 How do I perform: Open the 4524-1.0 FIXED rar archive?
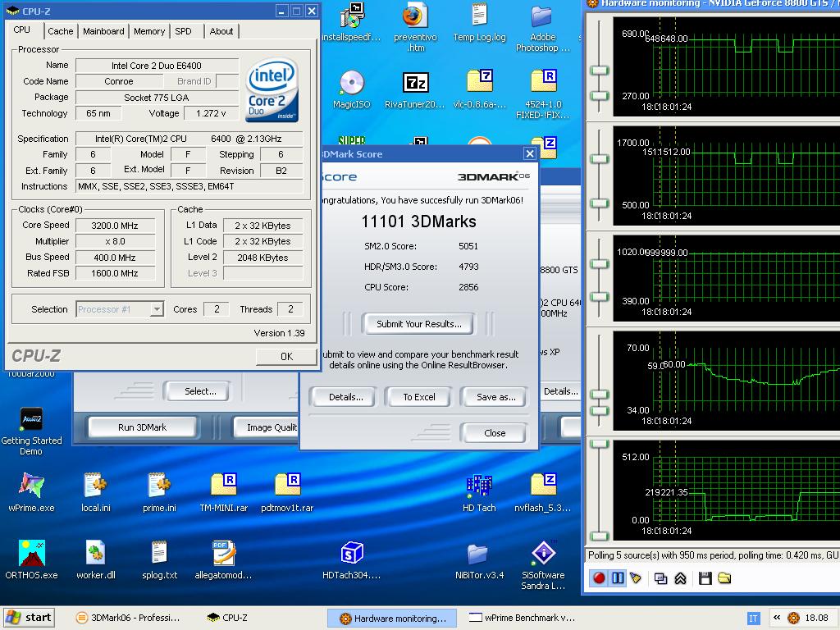click(x=543, y=94)
